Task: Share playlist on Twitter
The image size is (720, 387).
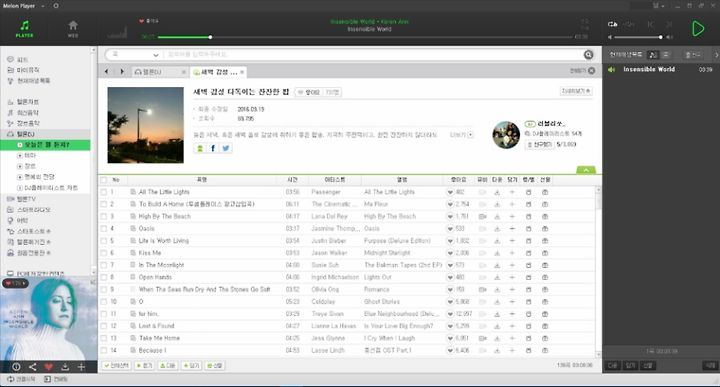Action: pyautogui.click(x=226, y=148)
